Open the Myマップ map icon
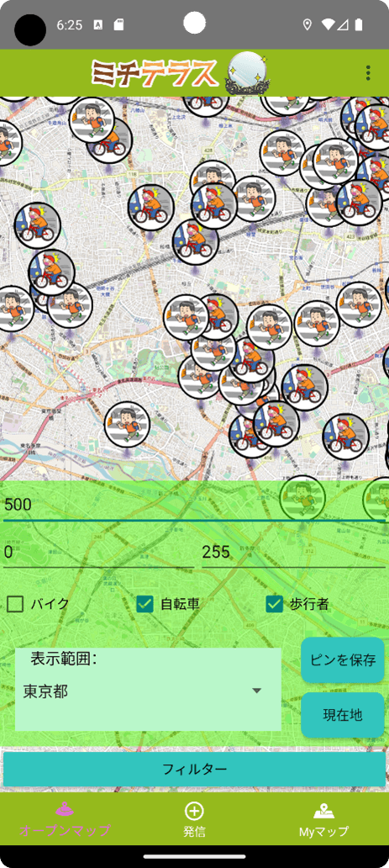 click(323, 812)
